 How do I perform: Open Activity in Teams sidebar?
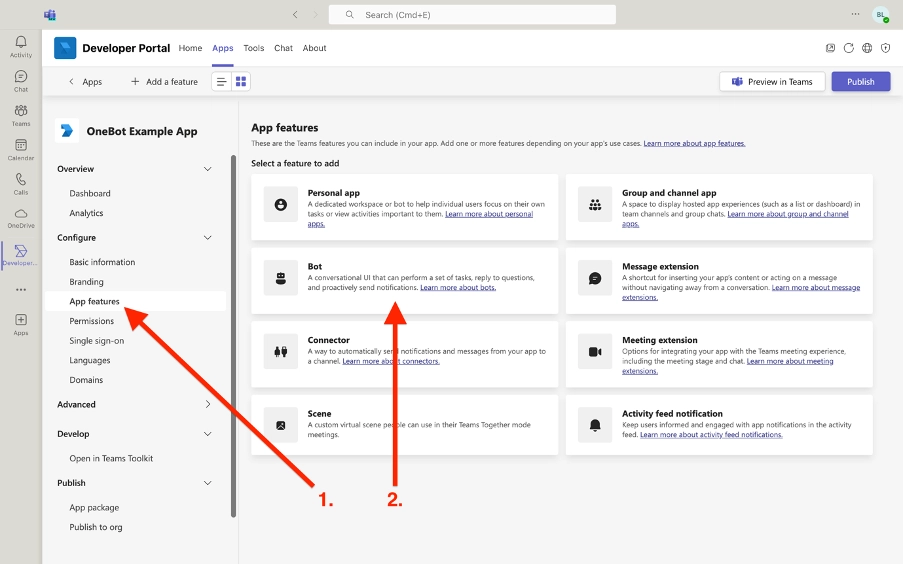coord(21,46)
